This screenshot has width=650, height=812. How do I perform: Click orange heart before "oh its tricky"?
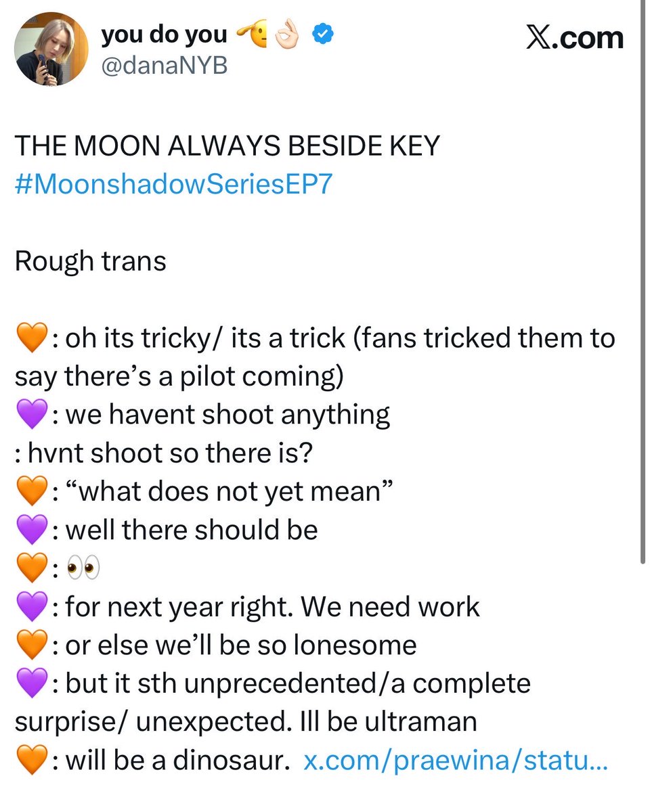point(31,338)
